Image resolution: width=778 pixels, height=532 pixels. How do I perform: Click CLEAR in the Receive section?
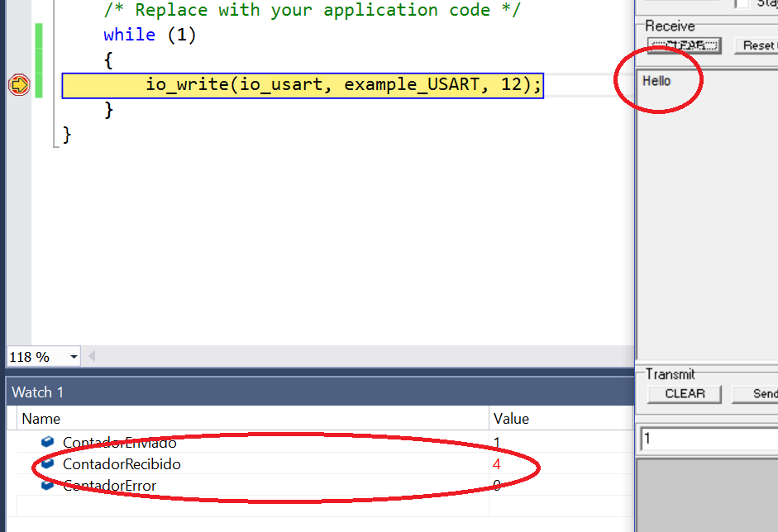685,45
